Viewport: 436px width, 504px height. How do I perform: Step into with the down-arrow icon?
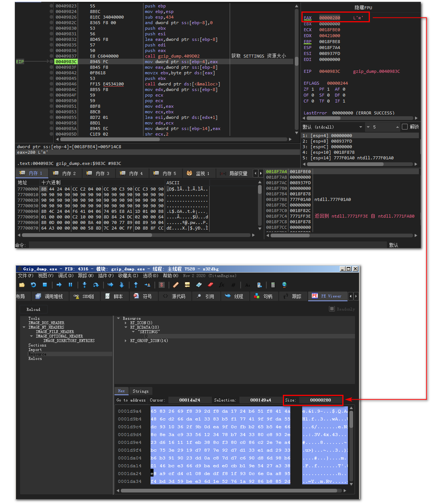(84, 285)
